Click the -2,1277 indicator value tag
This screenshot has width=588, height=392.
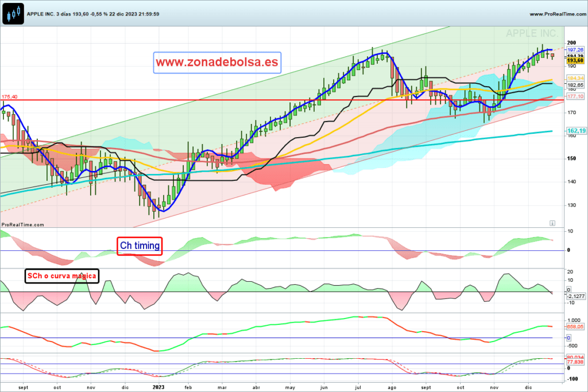575,296
